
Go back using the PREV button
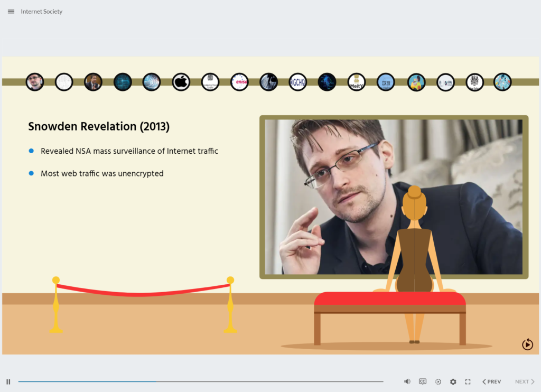491,381
